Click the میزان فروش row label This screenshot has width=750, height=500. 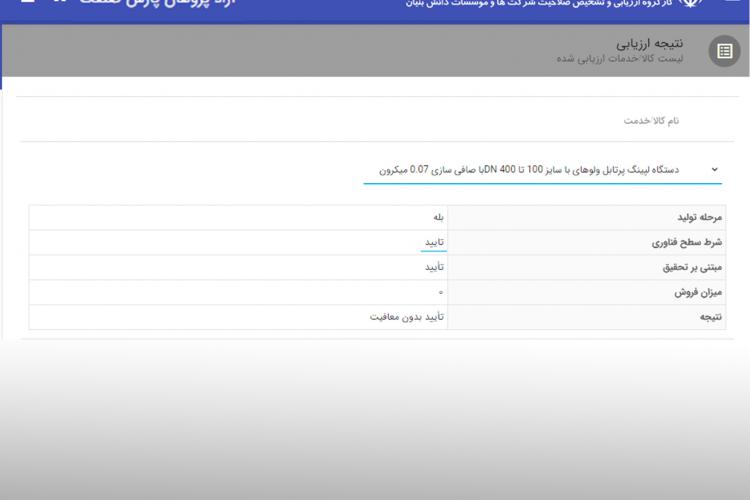698,292
